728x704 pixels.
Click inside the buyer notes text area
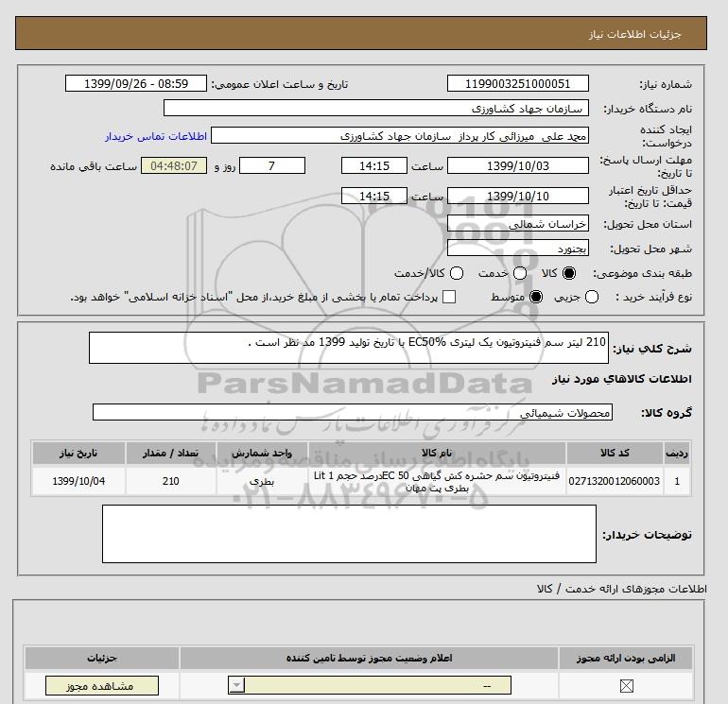(349, 534)
